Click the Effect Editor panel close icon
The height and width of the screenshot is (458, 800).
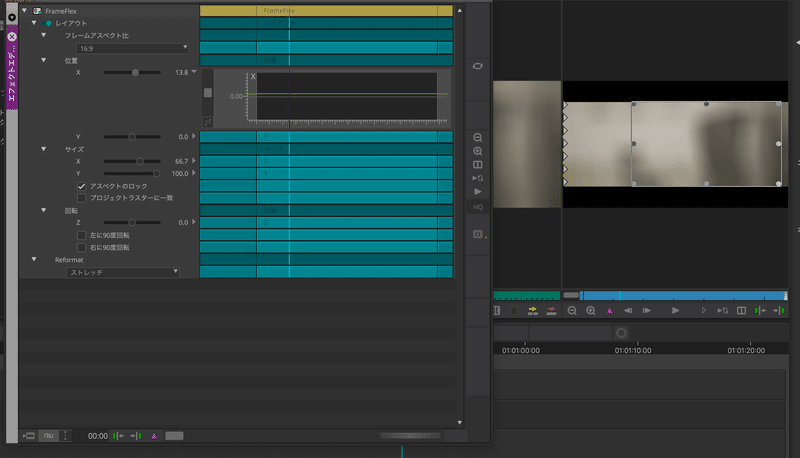pos(12,37)
